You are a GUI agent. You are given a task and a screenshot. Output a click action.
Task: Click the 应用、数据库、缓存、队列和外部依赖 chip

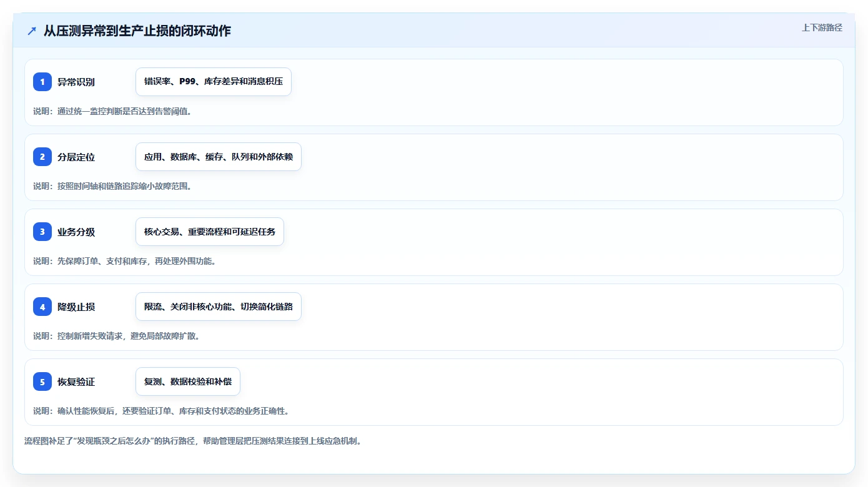(x=219, y=157)
